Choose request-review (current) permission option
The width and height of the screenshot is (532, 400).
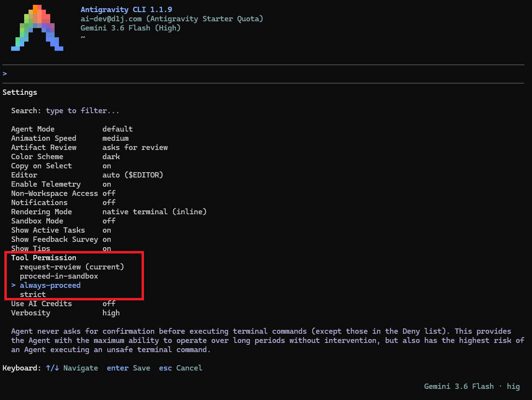click(x=72, y=267)
